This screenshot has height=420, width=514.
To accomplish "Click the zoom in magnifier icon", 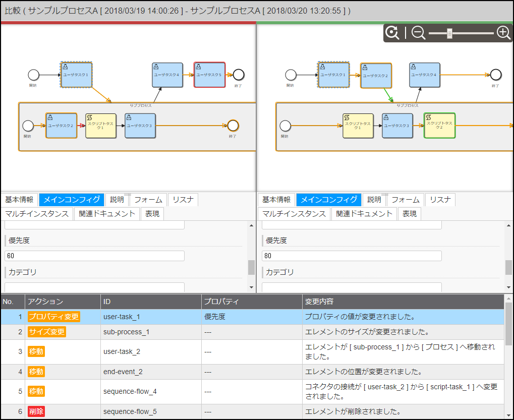I will (504, 33).
